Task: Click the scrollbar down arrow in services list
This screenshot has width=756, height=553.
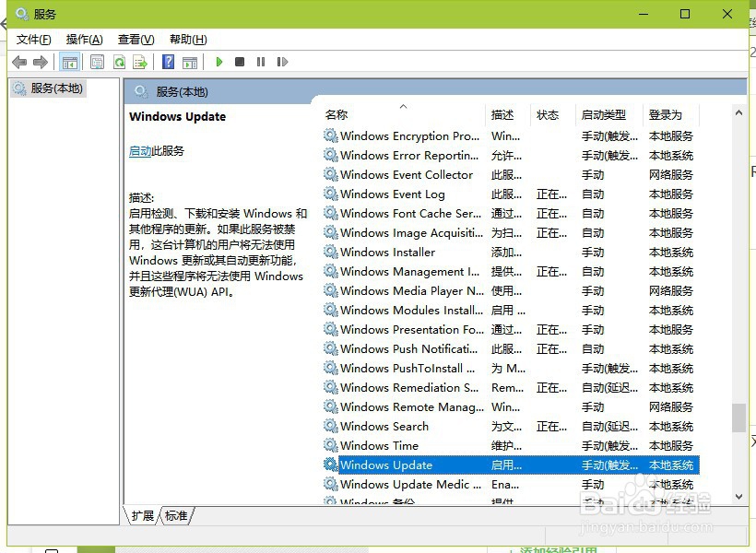Action: click(x=738, y=496)
